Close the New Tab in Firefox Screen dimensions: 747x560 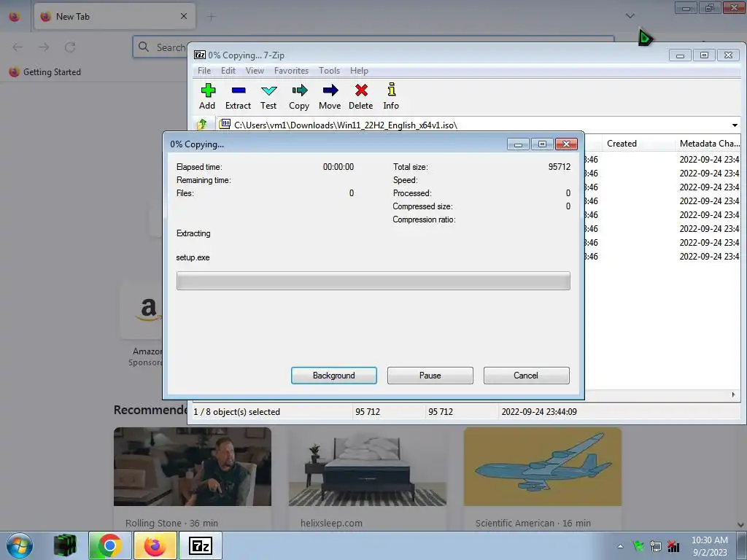pos(184,16)
